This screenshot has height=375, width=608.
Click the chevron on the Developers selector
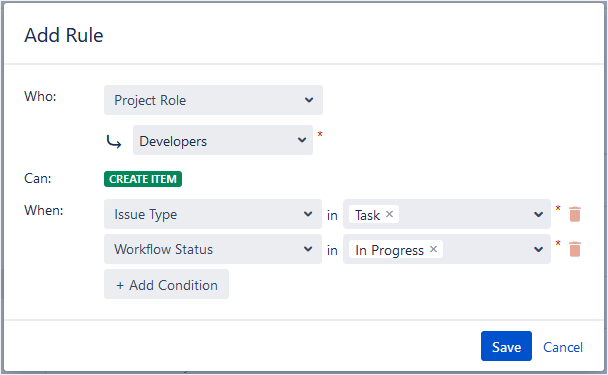pyautogui.click(x=302, y=140)
